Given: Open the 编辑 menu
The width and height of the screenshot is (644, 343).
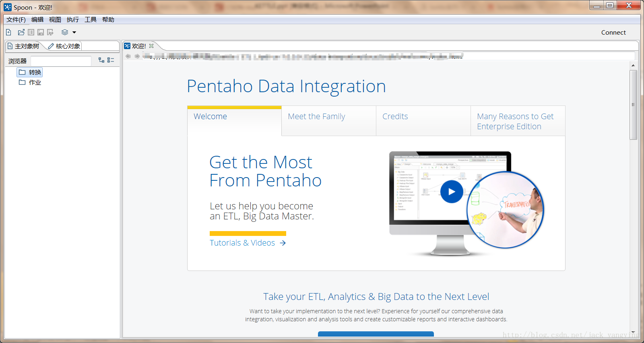Looking at the screenshot, I should click(x=37, y=20).
